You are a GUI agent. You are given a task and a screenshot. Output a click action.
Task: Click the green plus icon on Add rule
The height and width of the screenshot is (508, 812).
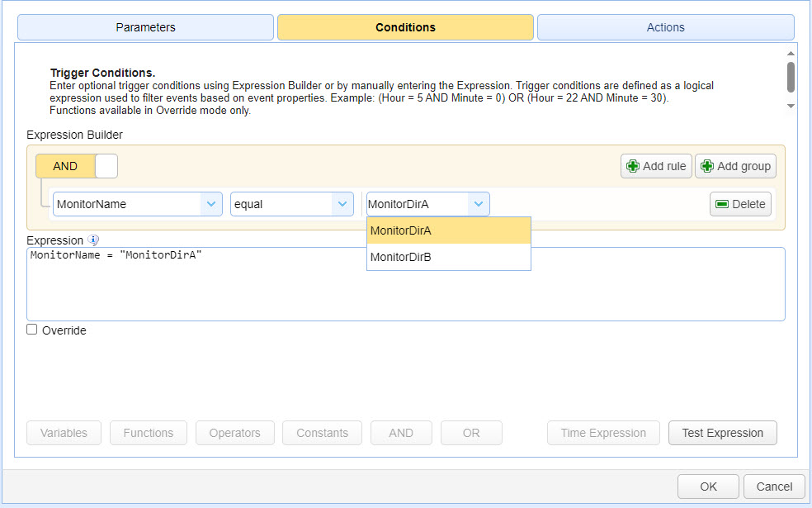[632, 166]
